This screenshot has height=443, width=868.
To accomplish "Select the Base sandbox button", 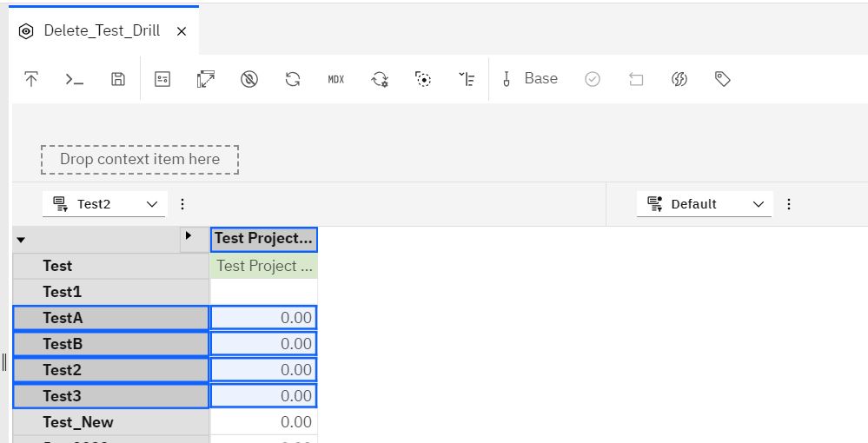I will (x=530, y=79).
